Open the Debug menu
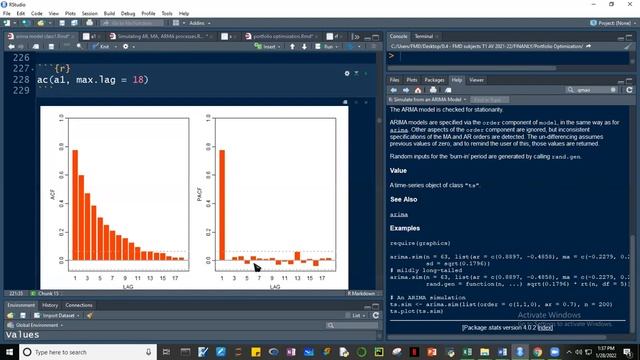The width and height of the screenshot is (640, 360). 128,13
